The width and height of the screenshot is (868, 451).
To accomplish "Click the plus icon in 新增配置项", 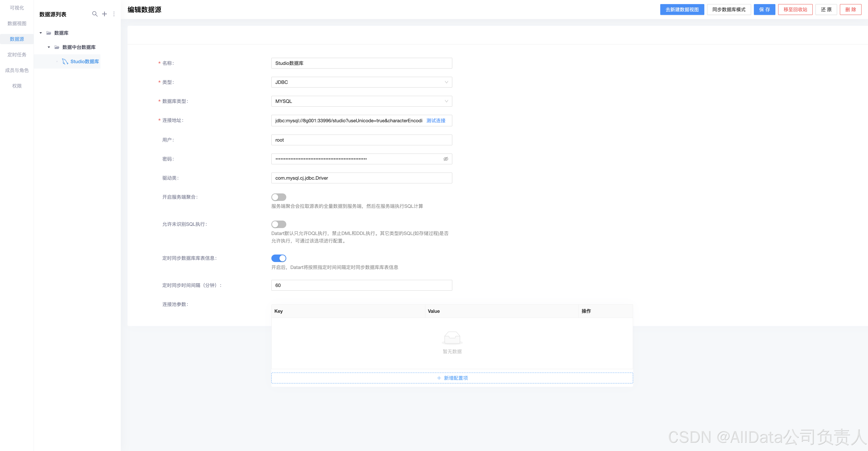I will (x=439, y=378).
